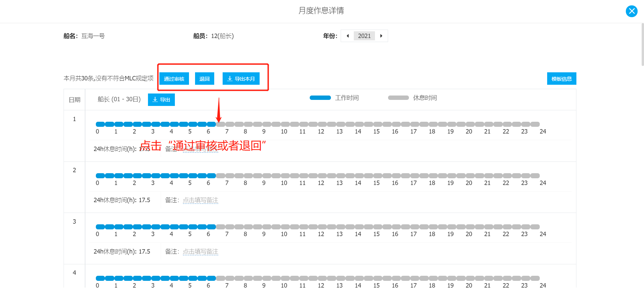Click the blue 工作时间 legend swatch
Image resolution: width=644 pixels, height=300 pixels.
click(320, 98)
